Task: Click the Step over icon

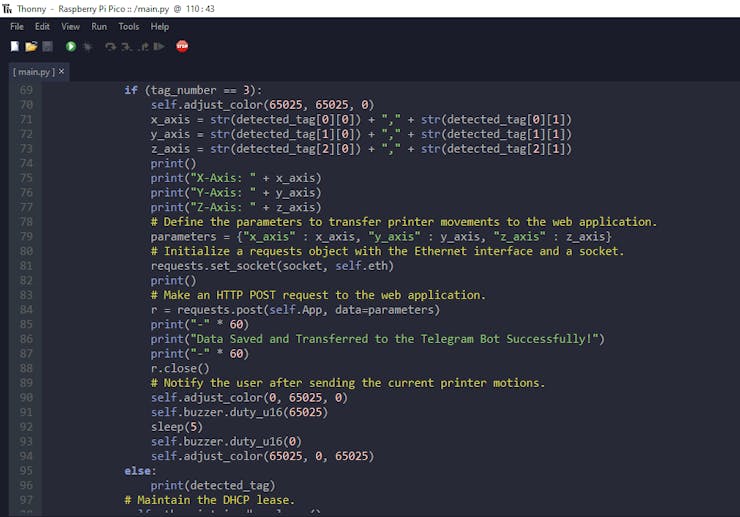Action: click(x=110, y=46)
